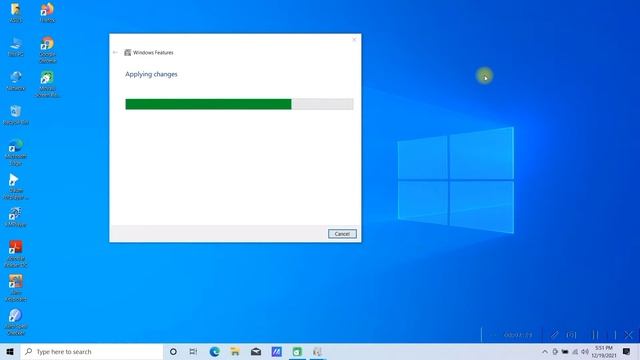This screenshot has height=360, width=640.
Task: Open the photo app desktop shortcut above the last icon
Action: [16, 288]
